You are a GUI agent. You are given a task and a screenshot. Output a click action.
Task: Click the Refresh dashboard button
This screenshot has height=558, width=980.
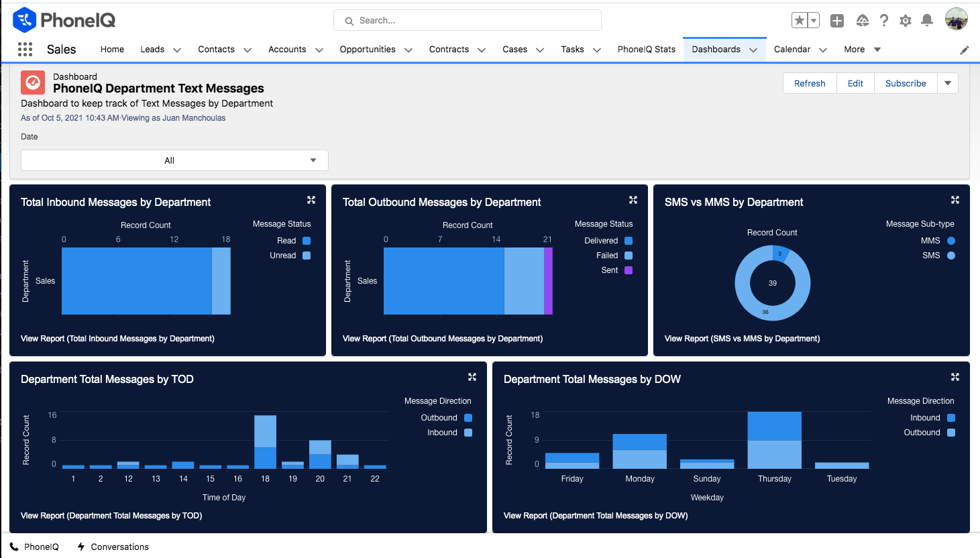(x=810, y=83)
